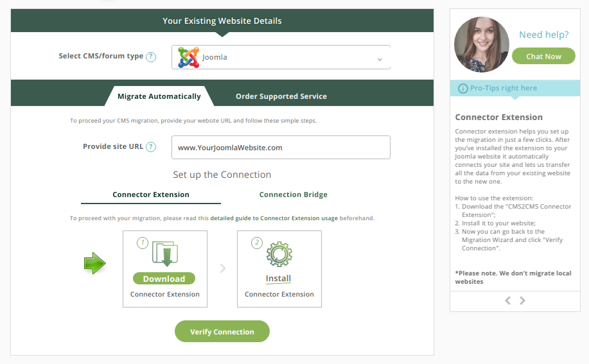This screenshot has width=589, height=364.
Task: Click the Install link in step two
Action: [x=278, y=279]
